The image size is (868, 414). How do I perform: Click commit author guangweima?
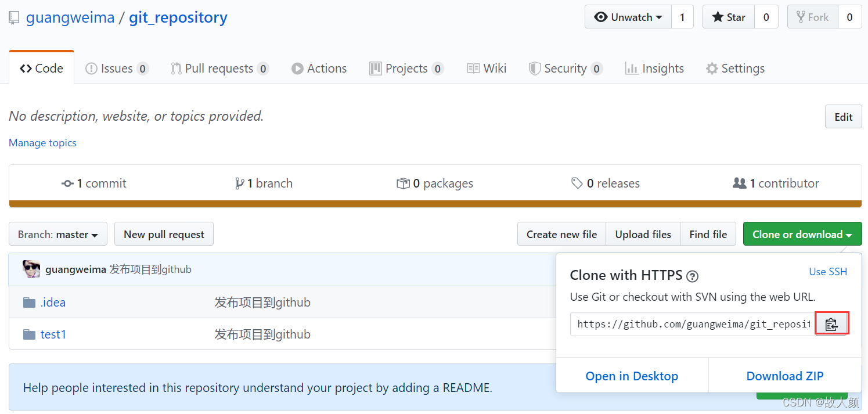pos(75,269)
